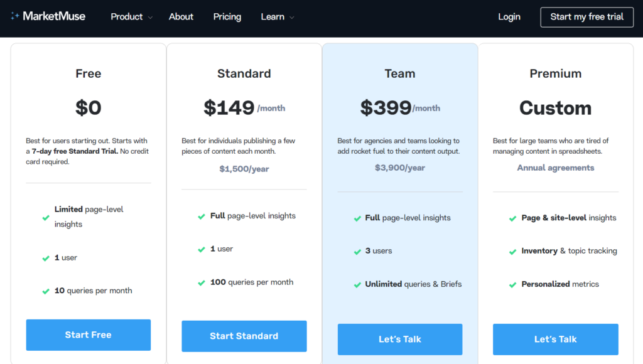Click the Login link
Screen dimensions: 643x364
coord(509,17)
